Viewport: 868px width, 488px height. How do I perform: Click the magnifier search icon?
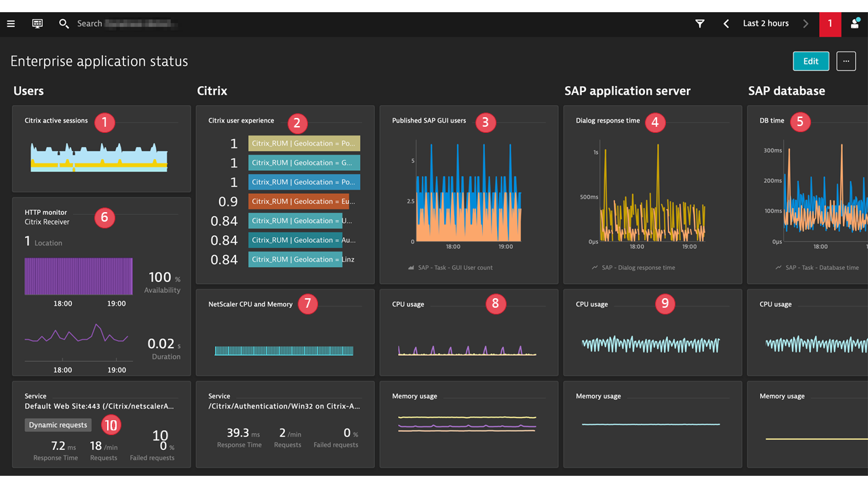click(64, 24)
